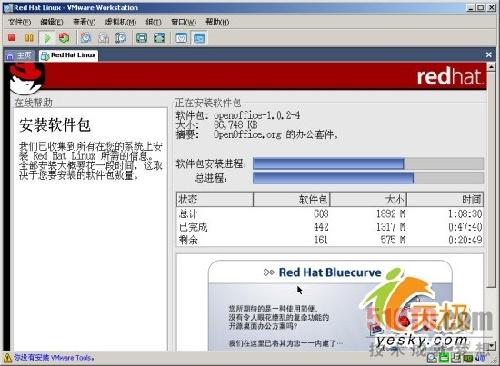
Task: Click the yellow Suspend pause icon
Action: click(x=29, y=38)
